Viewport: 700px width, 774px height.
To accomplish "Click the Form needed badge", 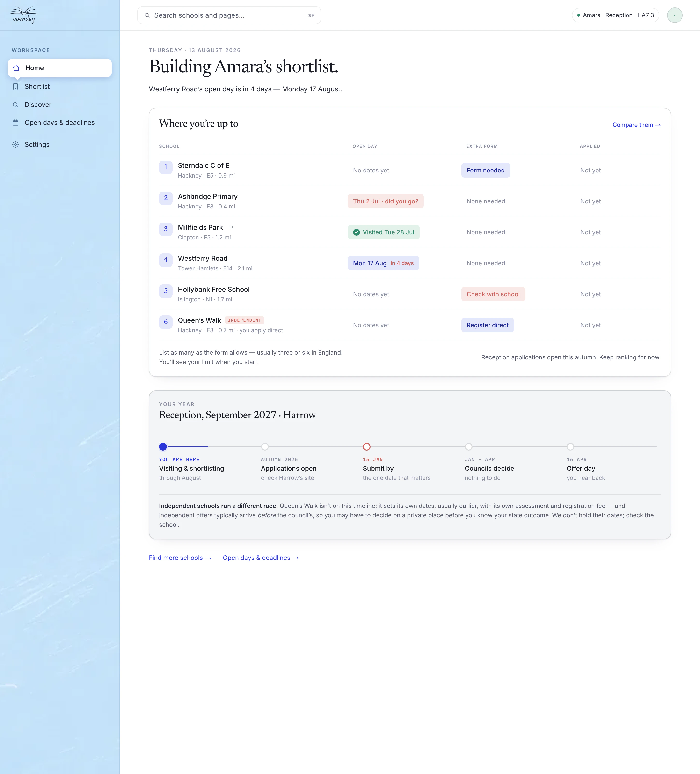I will 485,171.
